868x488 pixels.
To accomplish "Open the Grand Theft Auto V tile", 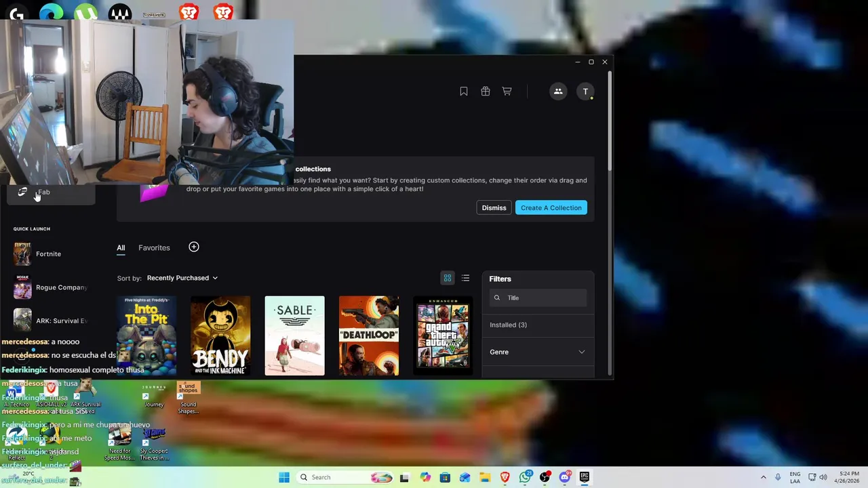I will pos(443,335).
